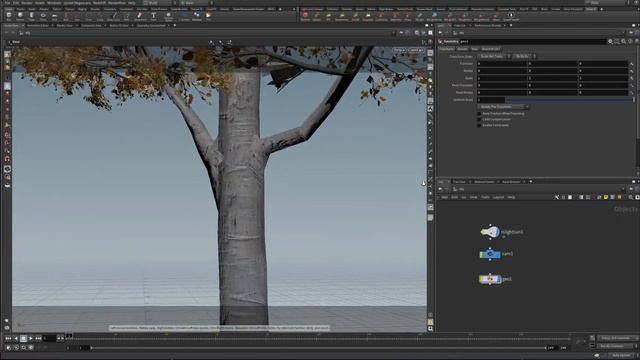Viewport: 640px width, 360px height.
Task: Open the Layout menu in network editor
Action: pyautogui.click(x=498, y=197)
